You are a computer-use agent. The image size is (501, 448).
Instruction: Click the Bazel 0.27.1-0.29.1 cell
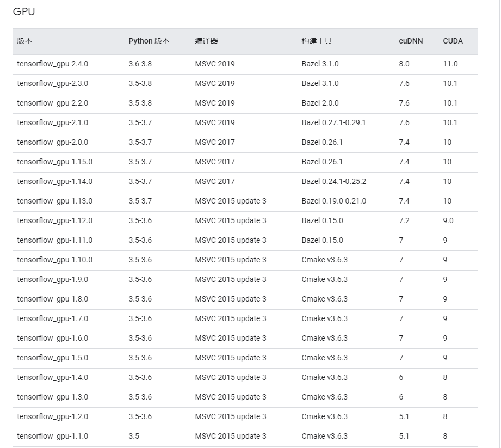tap(333, 123)
